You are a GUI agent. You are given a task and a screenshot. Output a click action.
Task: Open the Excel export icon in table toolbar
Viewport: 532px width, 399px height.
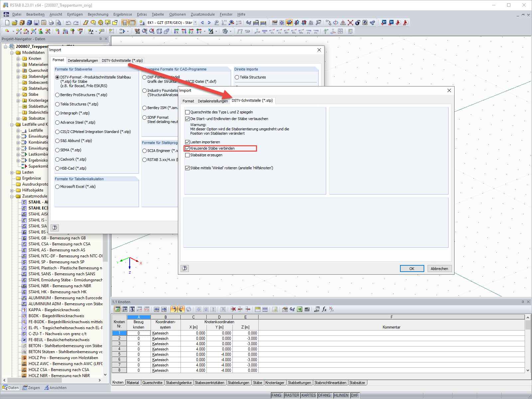click(300, 309)
